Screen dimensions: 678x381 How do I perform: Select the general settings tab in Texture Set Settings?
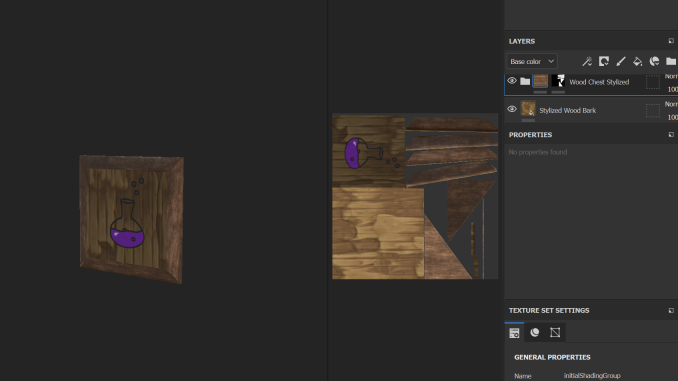tap(514, 333)
